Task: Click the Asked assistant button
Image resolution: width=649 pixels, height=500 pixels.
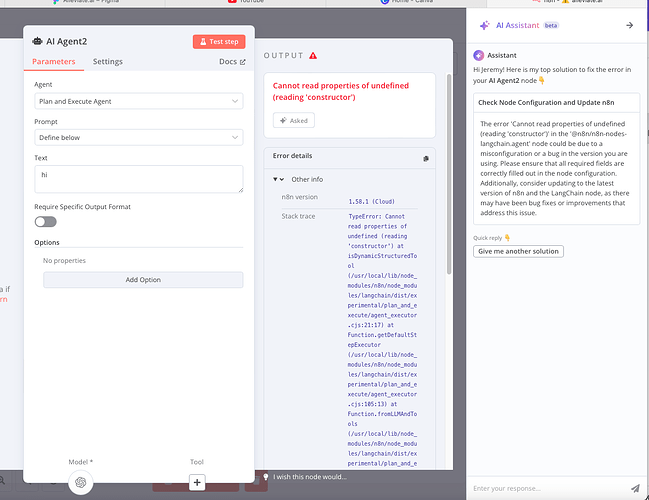Action: pyautogui.click(x=294, y=120)
